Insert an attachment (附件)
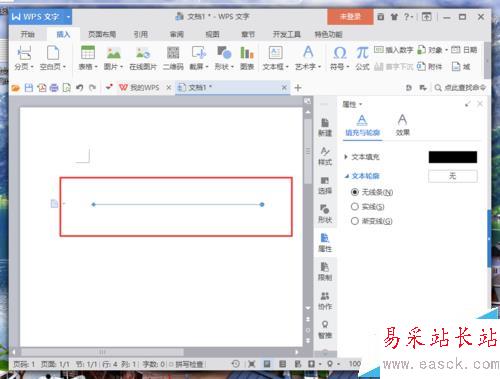 tap(430, 67)
